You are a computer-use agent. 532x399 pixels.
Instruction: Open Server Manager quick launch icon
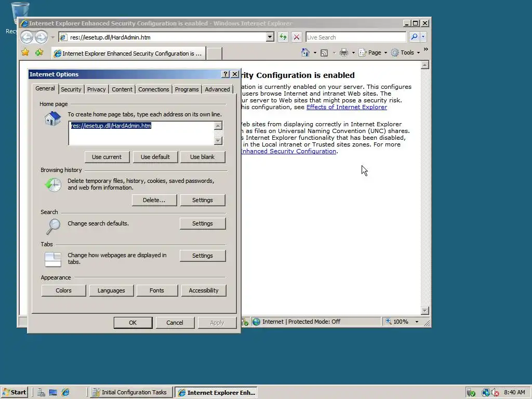pyautogui.click(x=41, y=393)
